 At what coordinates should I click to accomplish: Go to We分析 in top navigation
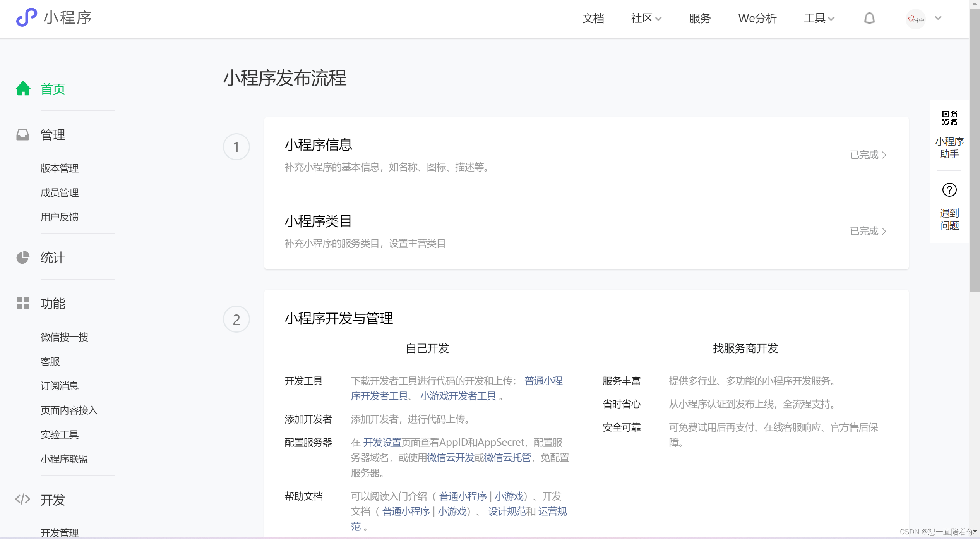tap(757, 18)
